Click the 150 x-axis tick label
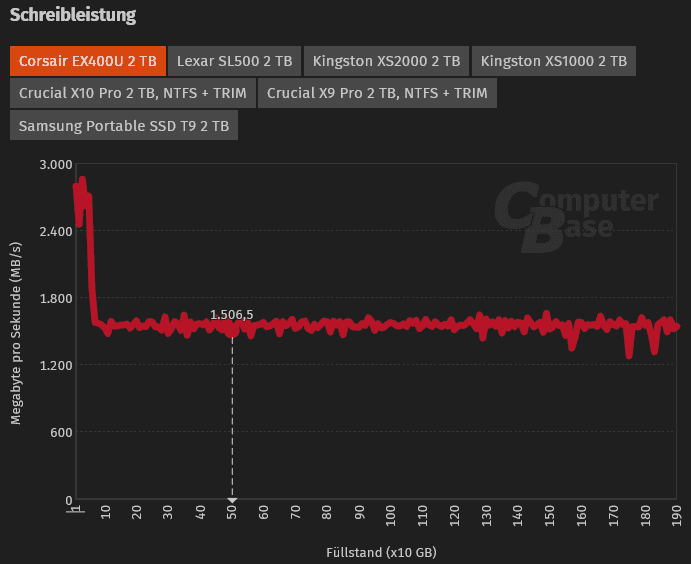Viewport: 691px width, 564px height. 549,516
